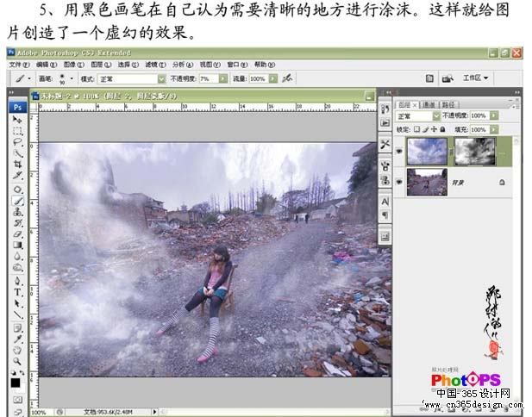
Task: Hide the sky layer with mask
Action: pyautogui.click(x=399, y=151)
